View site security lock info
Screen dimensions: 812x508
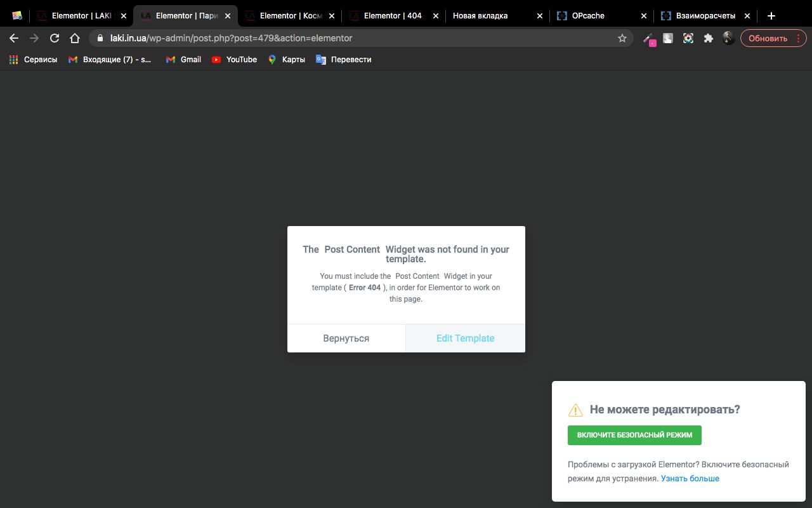click(100, 38)
